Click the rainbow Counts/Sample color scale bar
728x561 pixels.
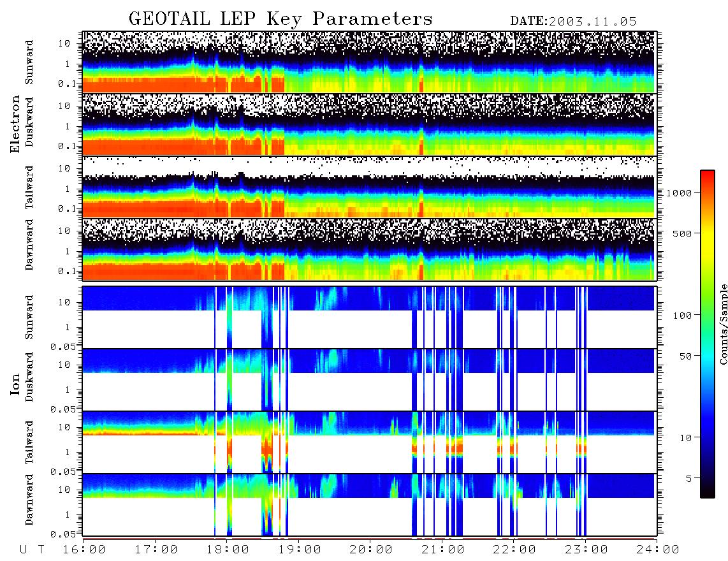pos(707,334)
